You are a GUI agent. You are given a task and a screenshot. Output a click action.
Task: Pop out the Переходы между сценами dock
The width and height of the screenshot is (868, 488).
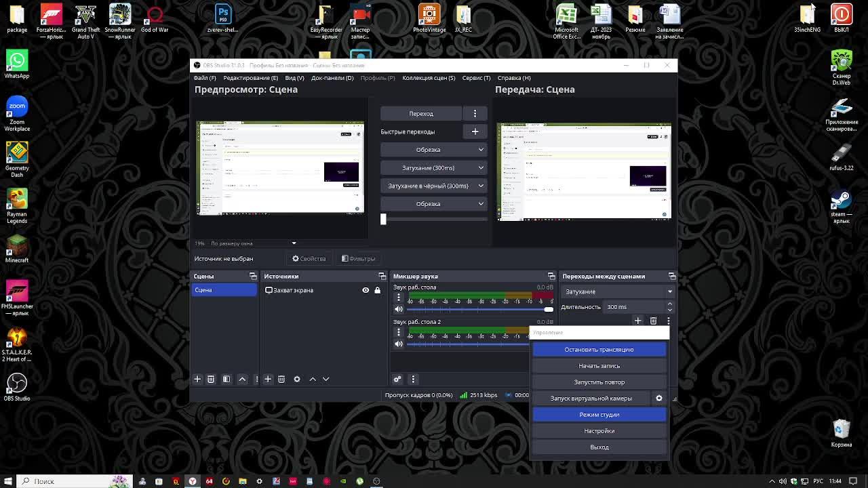pos(672,276)
